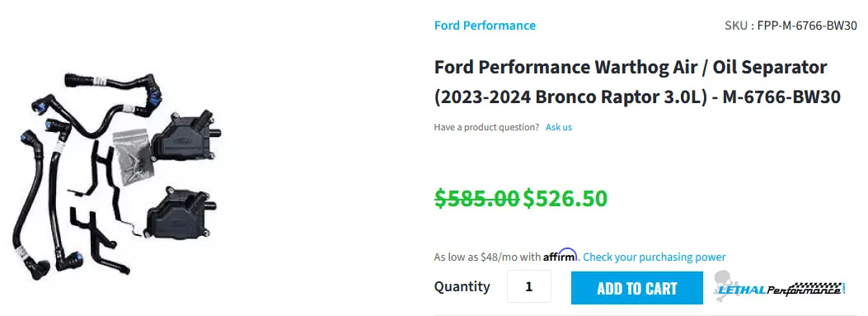
Task: Add the Warthog separator to cart
Action: pyautogui.click(x=636, y=288)
